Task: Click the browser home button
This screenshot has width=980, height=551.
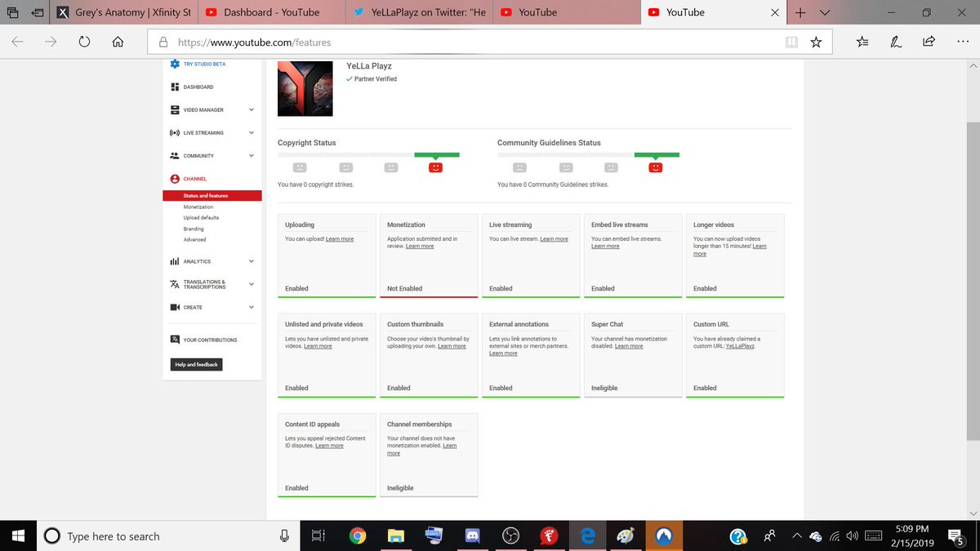Action: [x=118, y=42]
